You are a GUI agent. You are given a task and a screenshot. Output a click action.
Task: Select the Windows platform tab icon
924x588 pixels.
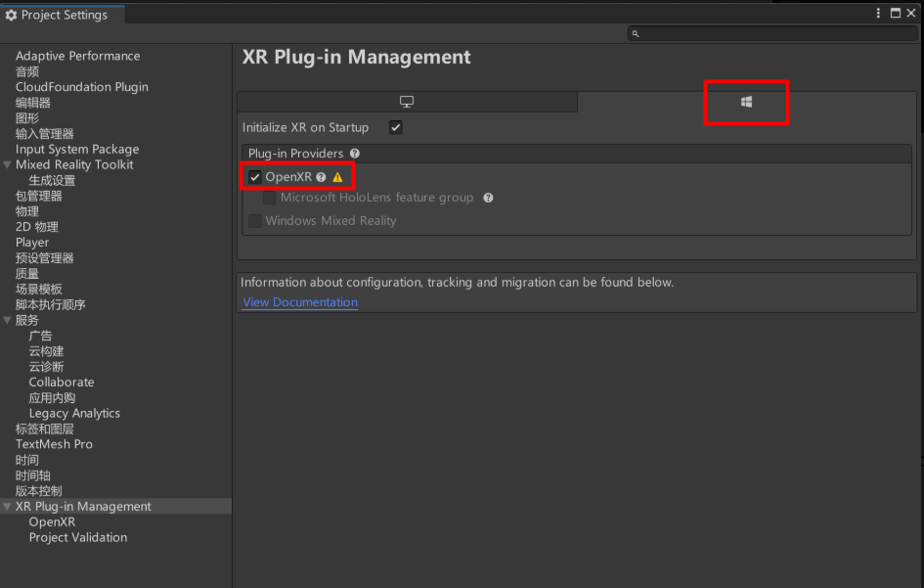746,102
